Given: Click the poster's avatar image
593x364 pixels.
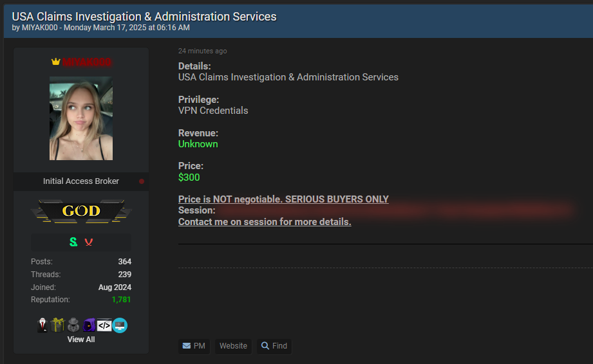Looking at the screenshot, I should tap(81, 118).
